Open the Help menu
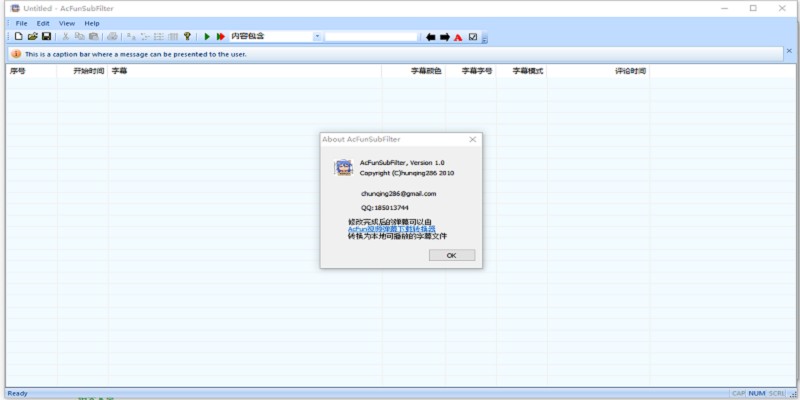Viewport: 800px width, 400px height. (x=92, y=23)
